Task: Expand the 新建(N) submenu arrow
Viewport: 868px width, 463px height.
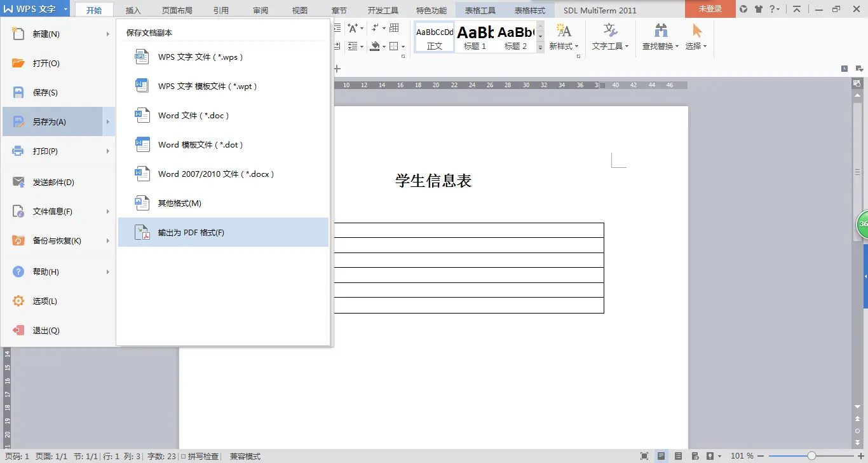Action: point(108,34)
